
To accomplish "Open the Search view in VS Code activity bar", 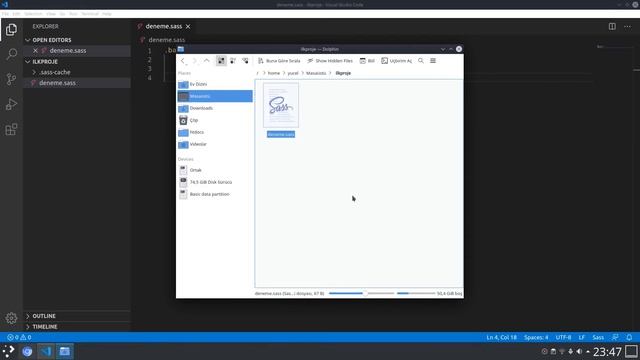I will pyautogui.click(x=11, y=54).
